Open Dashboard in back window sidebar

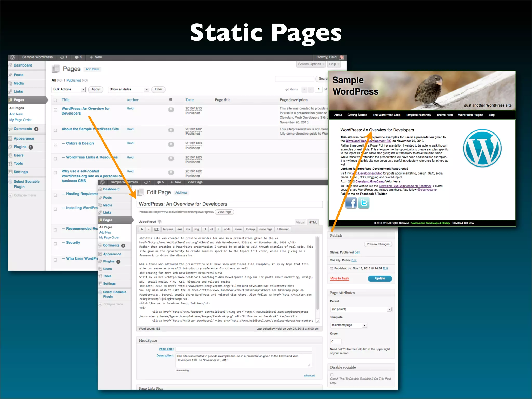(23, 65)
